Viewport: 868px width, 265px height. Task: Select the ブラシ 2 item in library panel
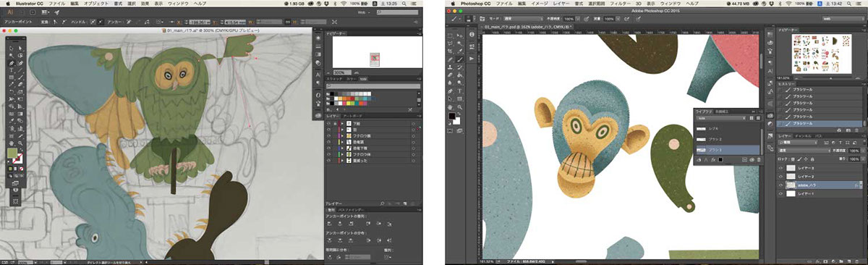pyautogui.click(x=727, y=139)
